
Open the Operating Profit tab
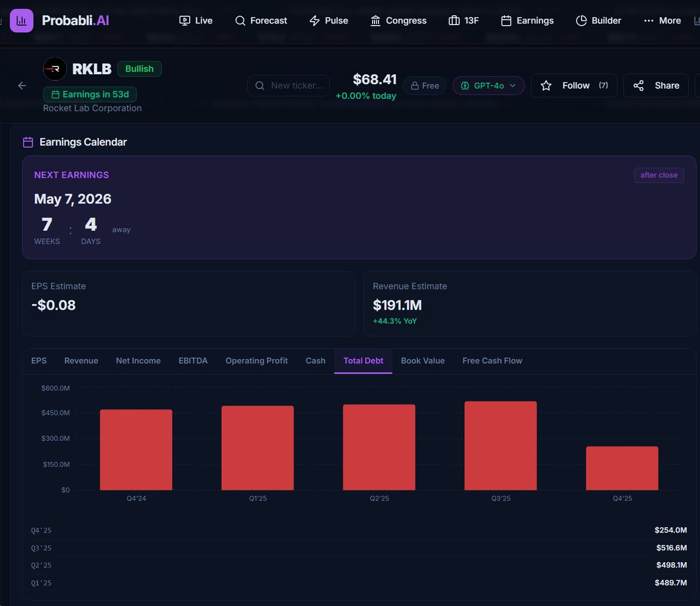(x=257, y=361)
